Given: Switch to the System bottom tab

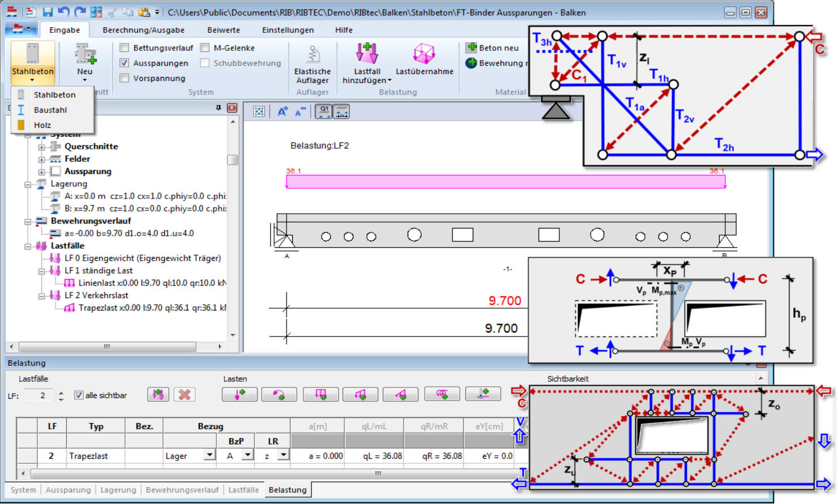Looking at the screenshot, I should 23,490.
